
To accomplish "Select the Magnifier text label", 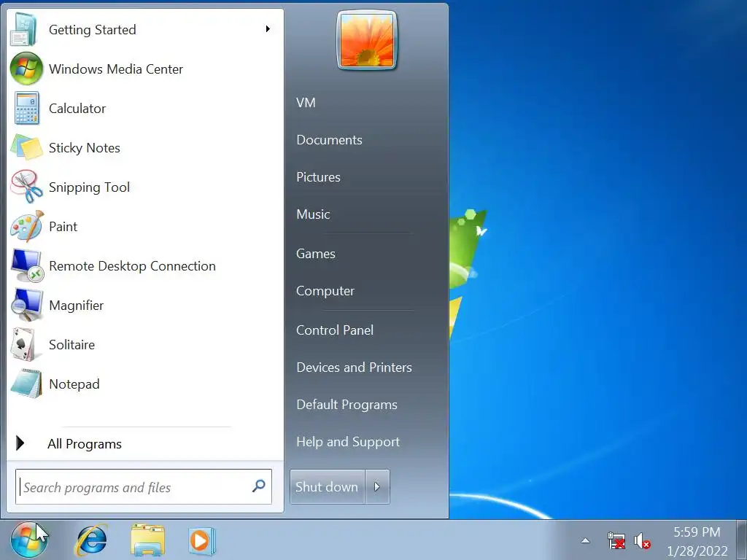I will (x=76, y=306).
